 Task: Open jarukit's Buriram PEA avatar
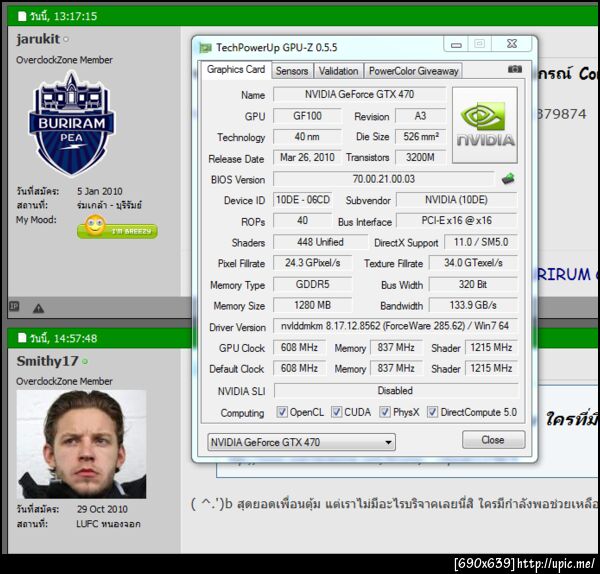(x=71, y=123)
